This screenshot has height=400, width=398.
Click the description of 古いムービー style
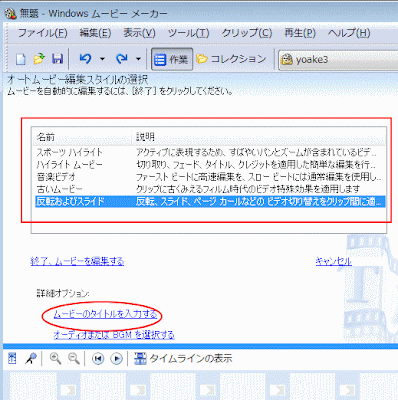tap(248, 189)
